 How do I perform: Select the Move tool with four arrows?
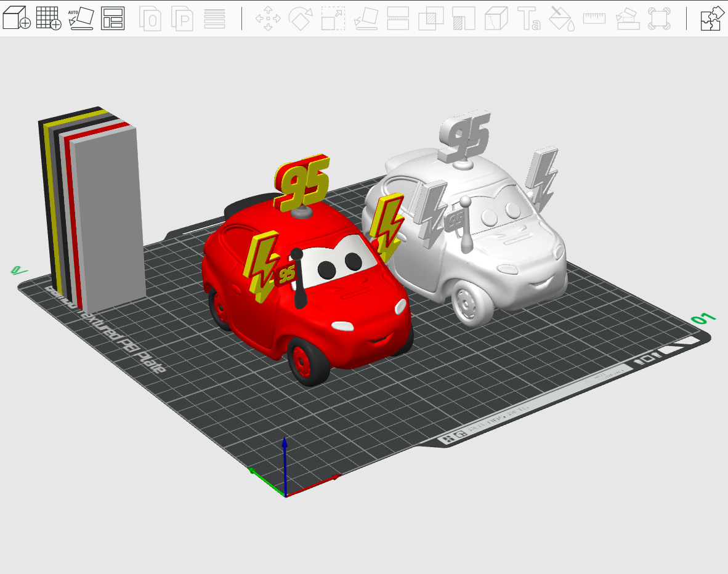pos(268,18)
